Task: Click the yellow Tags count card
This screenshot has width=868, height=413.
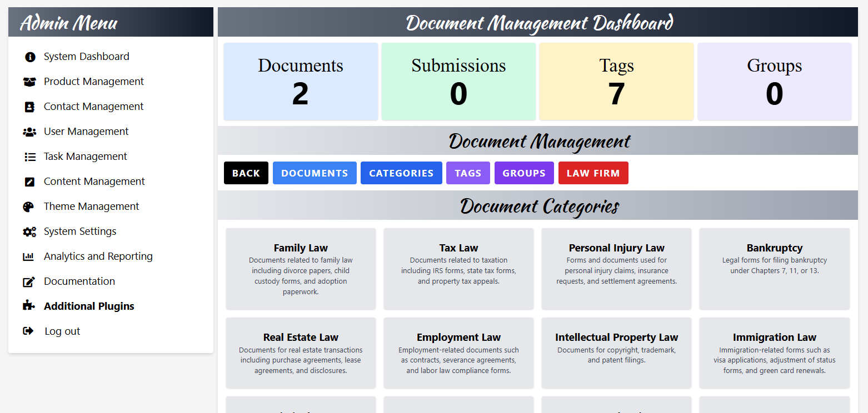Action: pyautogui.click(x=616, y=82)
